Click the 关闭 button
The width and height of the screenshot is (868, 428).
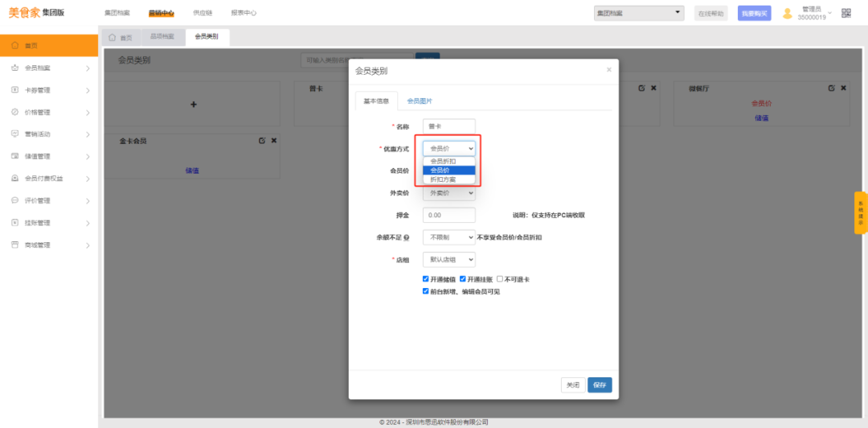573,385
